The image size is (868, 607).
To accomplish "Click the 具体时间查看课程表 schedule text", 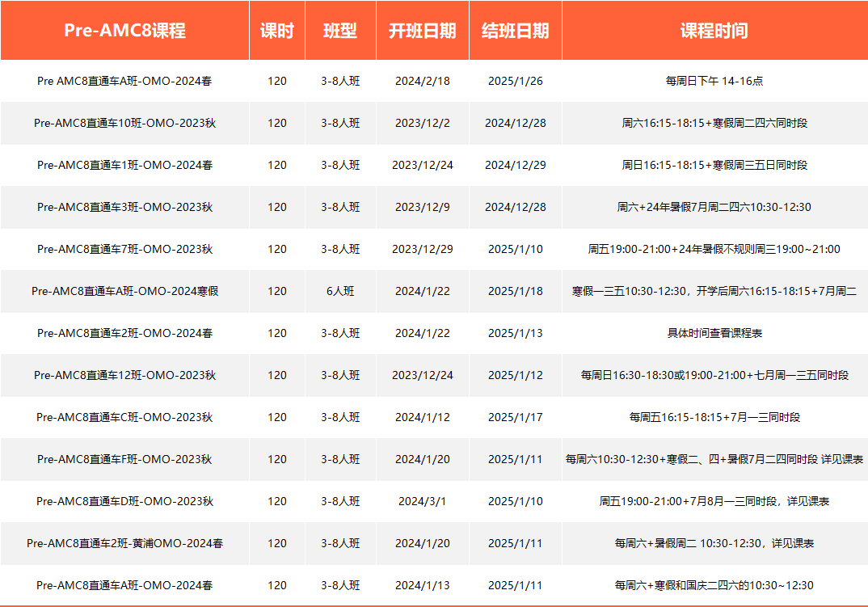I will pos(714,333).
